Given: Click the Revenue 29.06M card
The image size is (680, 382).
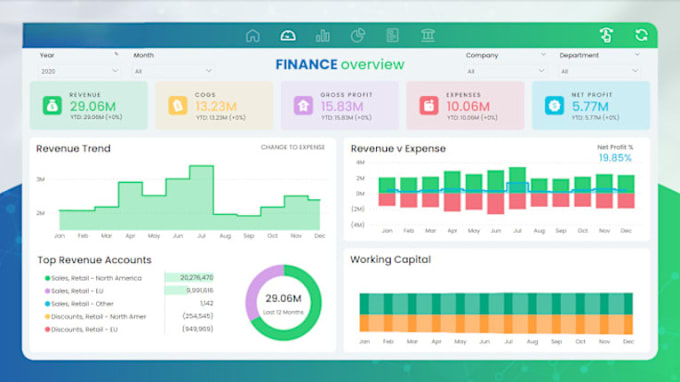Looking at the screenshot, I should click(89, 105).
